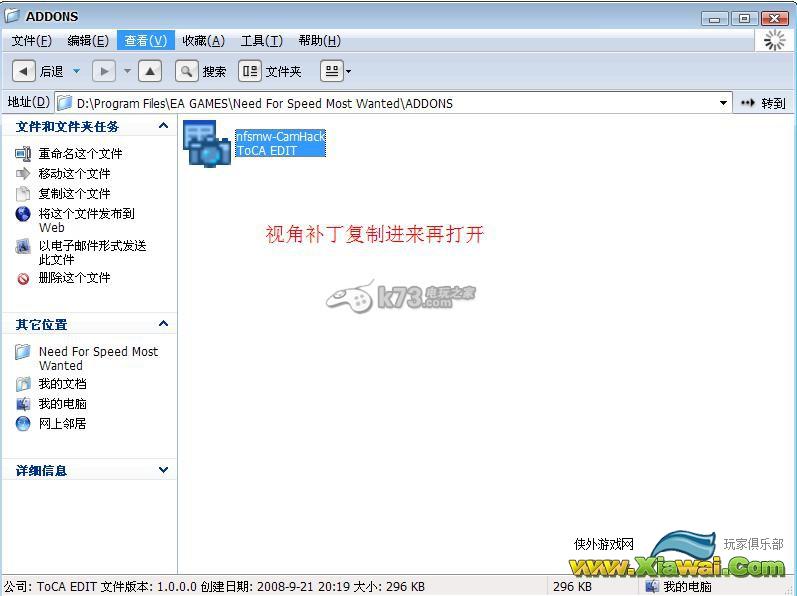Click the 我的文档 folder icon
This screenshot has height=596, width=797.
pos(23,384)
